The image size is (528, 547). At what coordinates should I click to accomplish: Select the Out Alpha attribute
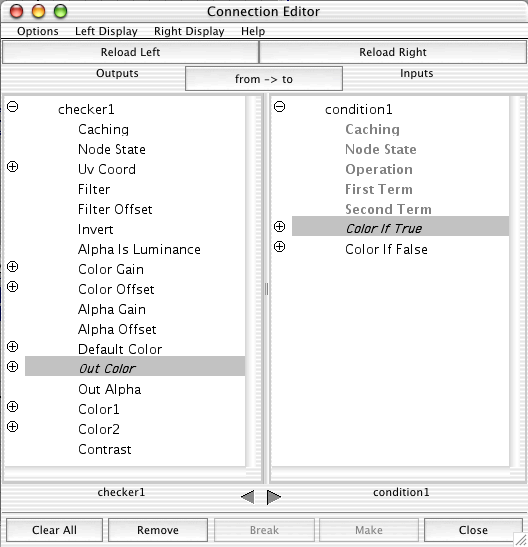[x=110, y=389]
